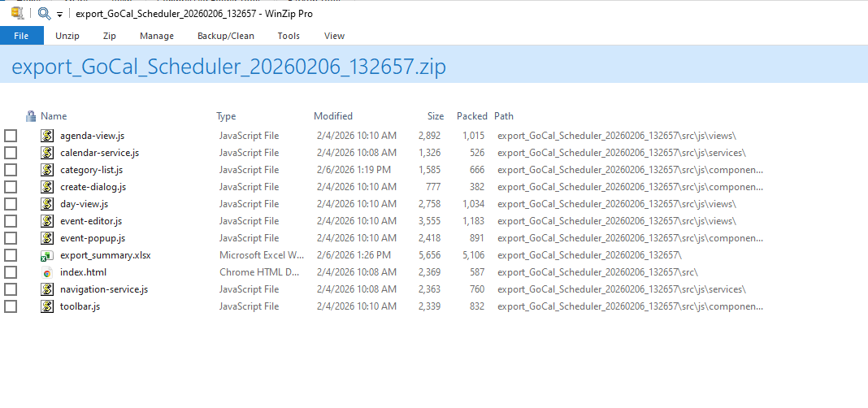Open the View ribbon tab

tap(334, 36)
